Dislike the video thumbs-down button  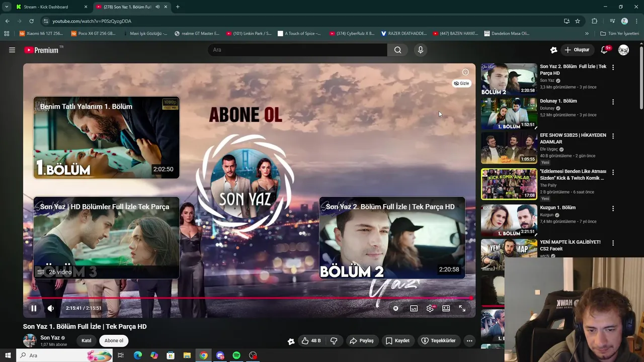pyautogui.click(x=334, y=340)
